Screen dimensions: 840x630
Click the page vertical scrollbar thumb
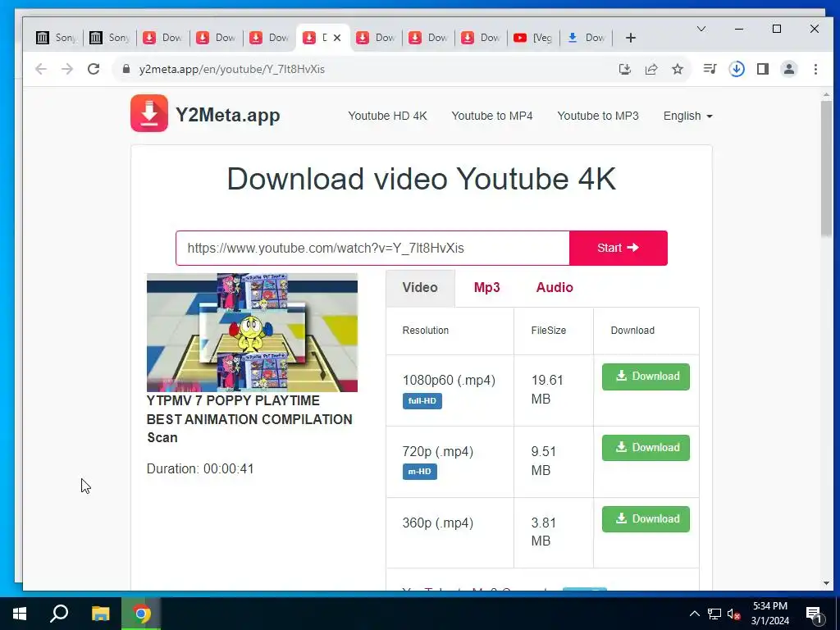click(x=826, y=167)
